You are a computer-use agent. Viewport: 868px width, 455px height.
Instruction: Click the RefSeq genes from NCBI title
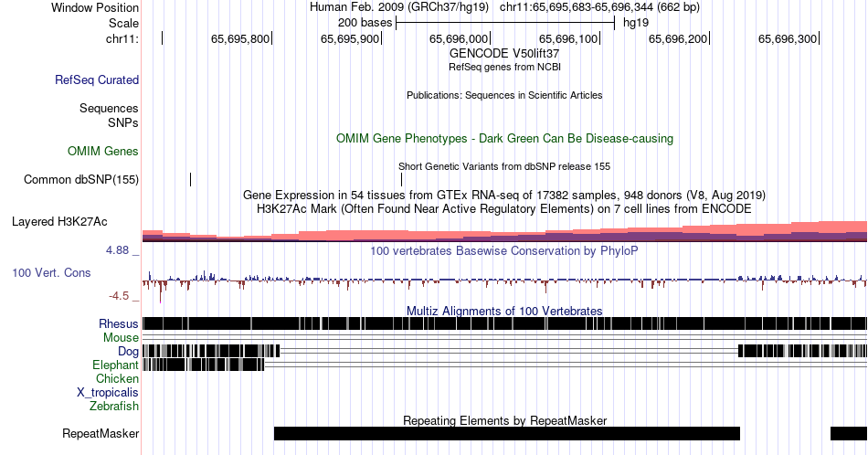504,67
